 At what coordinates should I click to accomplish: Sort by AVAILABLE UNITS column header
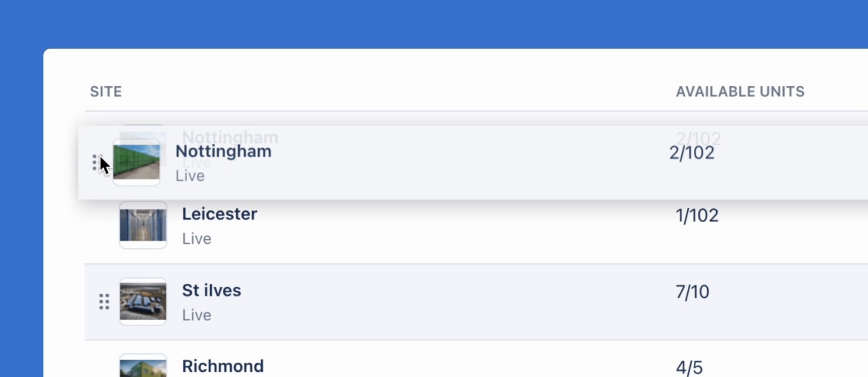(x=740, y=91)
